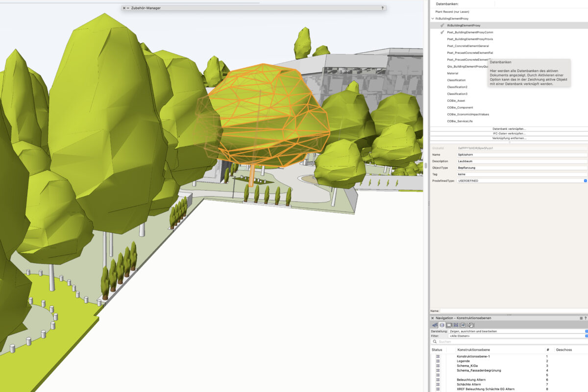Click the Suchen search field in Navigation

point(510,342)
